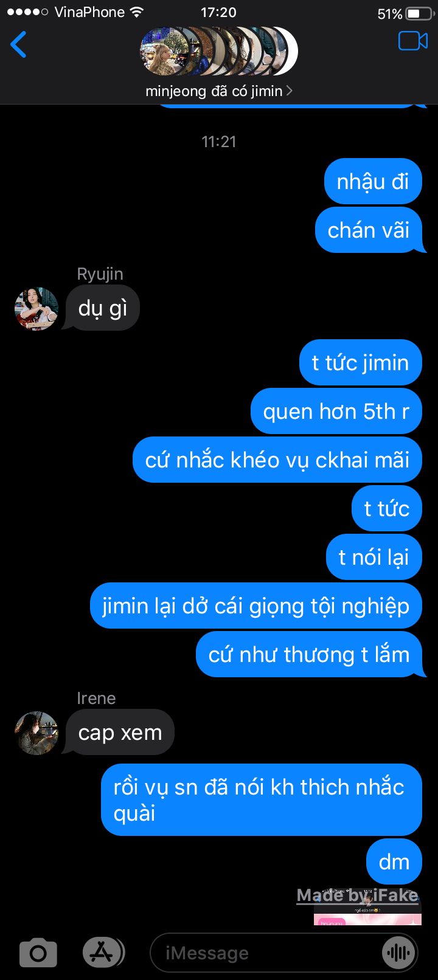This screenshot has width=438, height=980.
Task: Expand group details via the 'minjeong đã có jimin' chevron
Action: click(290, 91)
